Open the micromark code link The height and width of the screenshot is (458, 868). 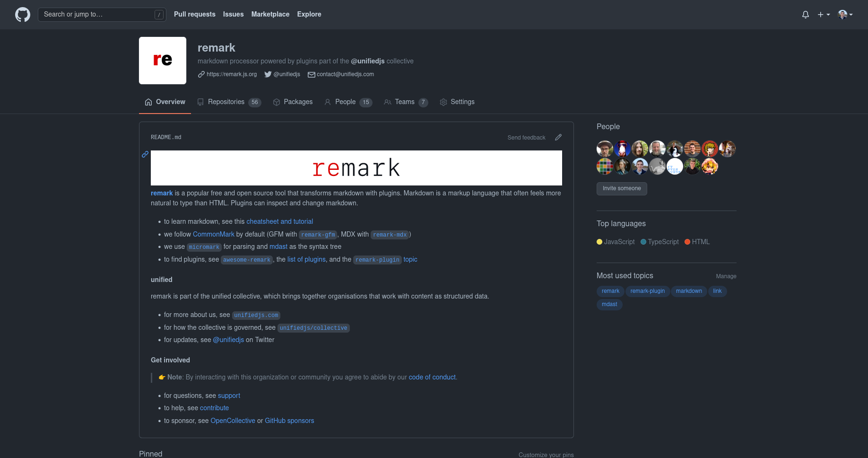(204, 247)
